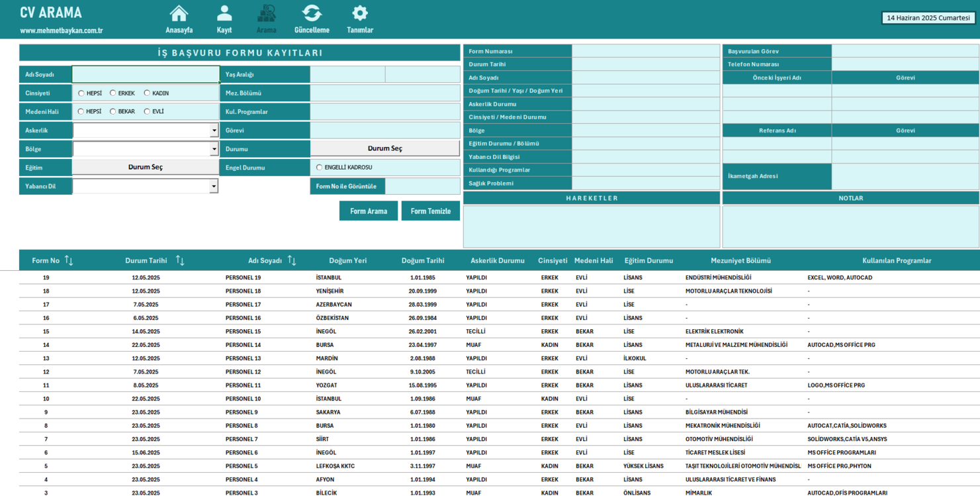Select KADIN gender radio button
The image size is (980, 496).
pos(147,93)
